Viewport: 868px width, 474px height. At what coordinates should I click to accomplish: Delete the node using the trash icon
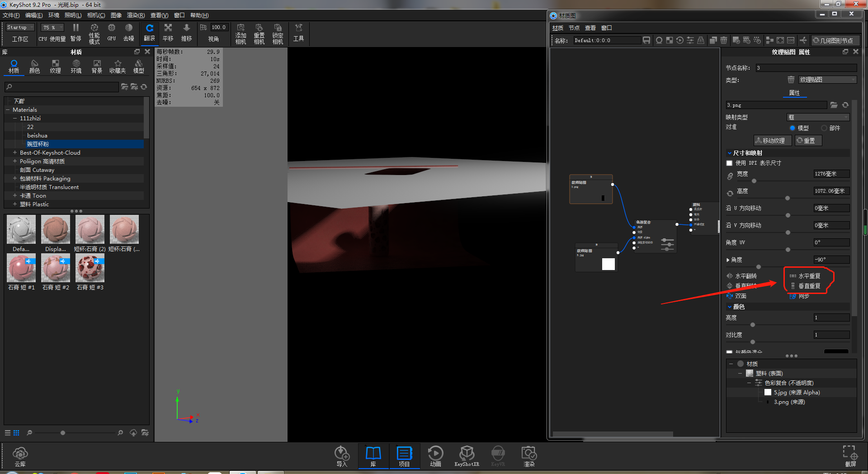[x=723, y=40]
